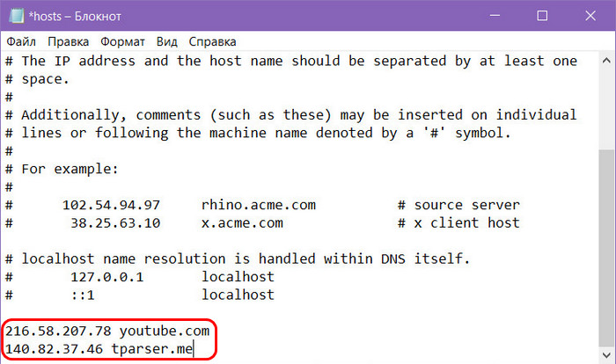The height and width of the screenshot is (364, 616).
Task: Click the *hosts – Блокнот title text
Action: point(75,16)
